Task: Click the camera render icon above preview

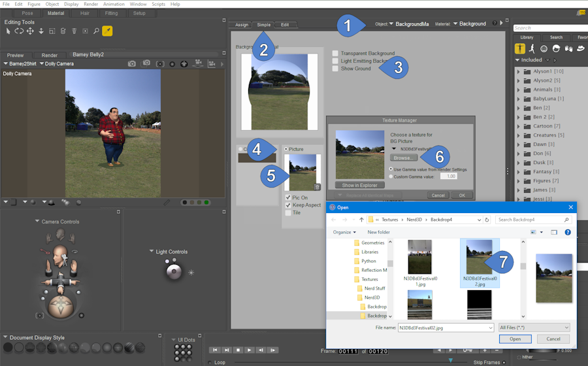Action: point(132,63)
